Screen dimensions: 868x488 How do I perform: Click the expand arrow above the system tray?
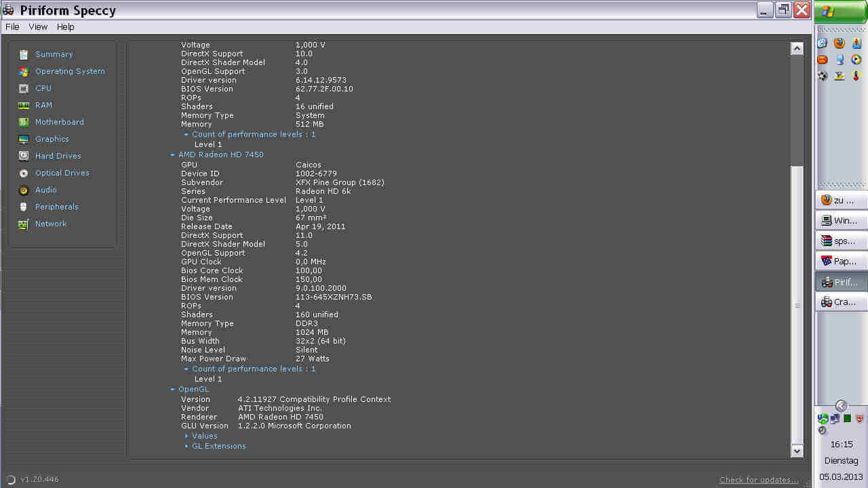pos(841,405)
